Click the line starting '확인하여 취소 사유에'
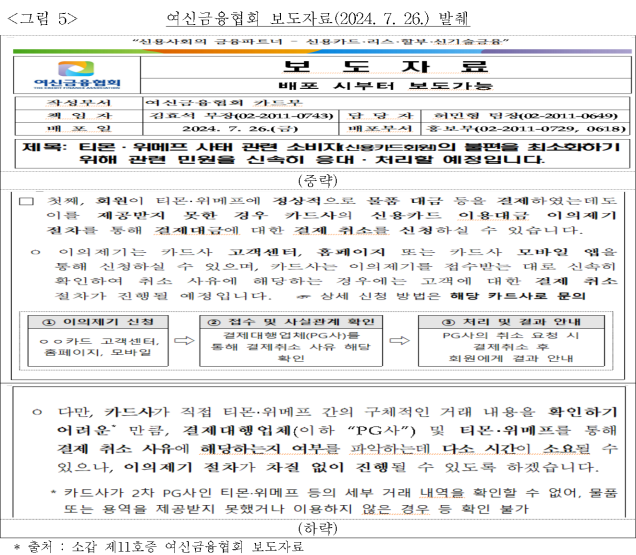Image resolution: width=636 pixels, height=555 pixels. (336, 282)
